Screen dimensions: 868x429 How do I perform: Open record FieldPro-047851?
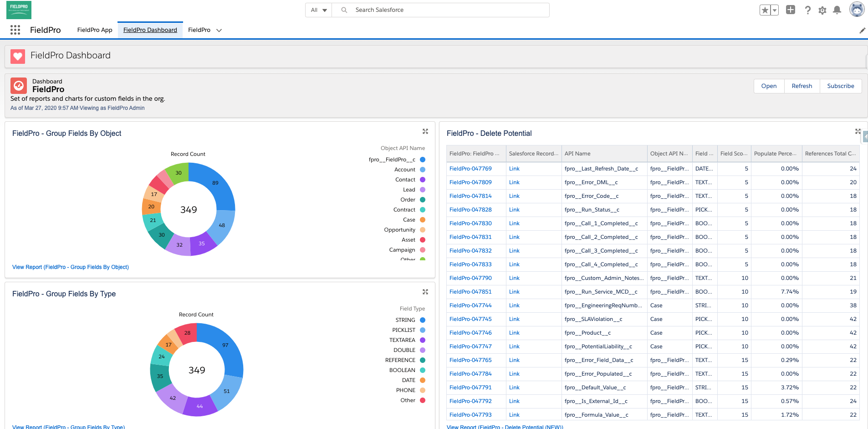[470, 292]
